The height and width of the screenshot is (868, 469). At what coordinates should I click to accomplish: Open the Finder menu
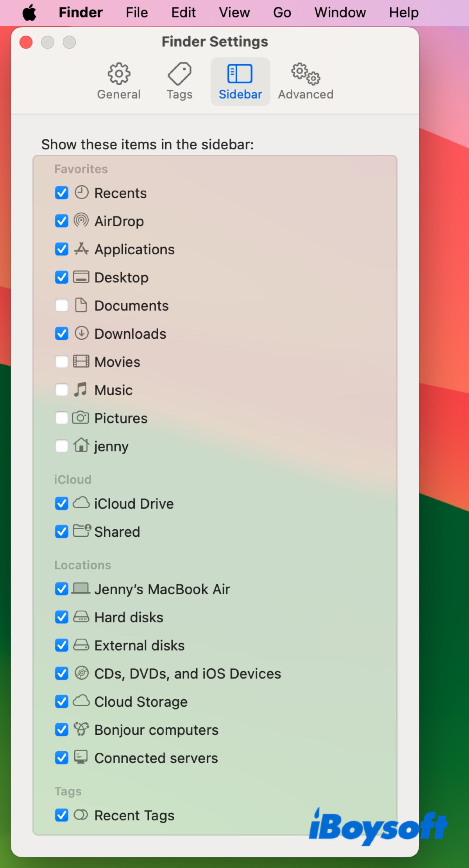81,13
